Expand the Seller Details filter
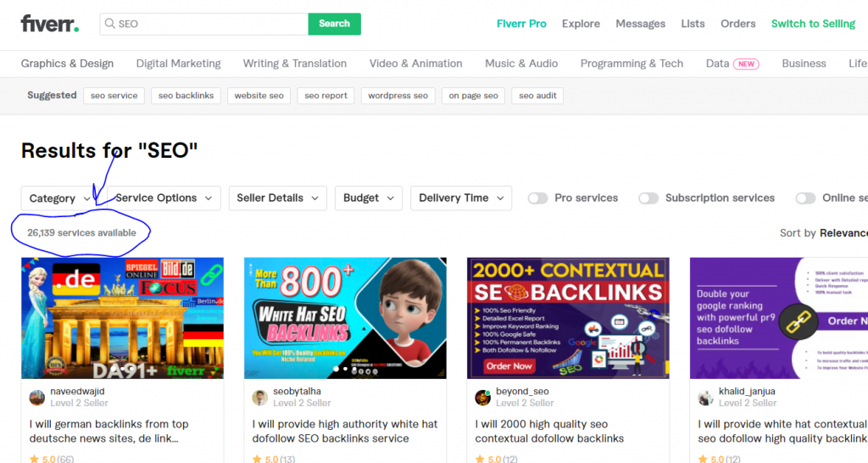 (277, 198)
